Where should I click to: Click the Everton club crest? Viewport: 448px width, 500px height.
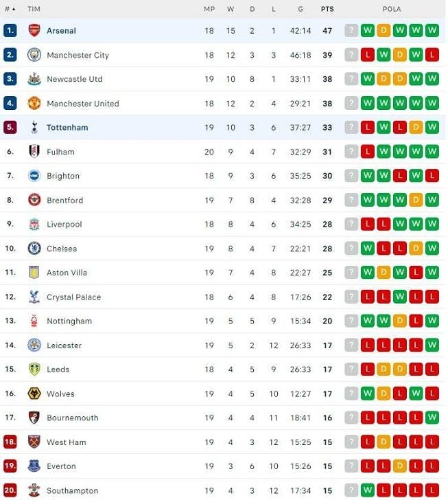tap(34, 466)
